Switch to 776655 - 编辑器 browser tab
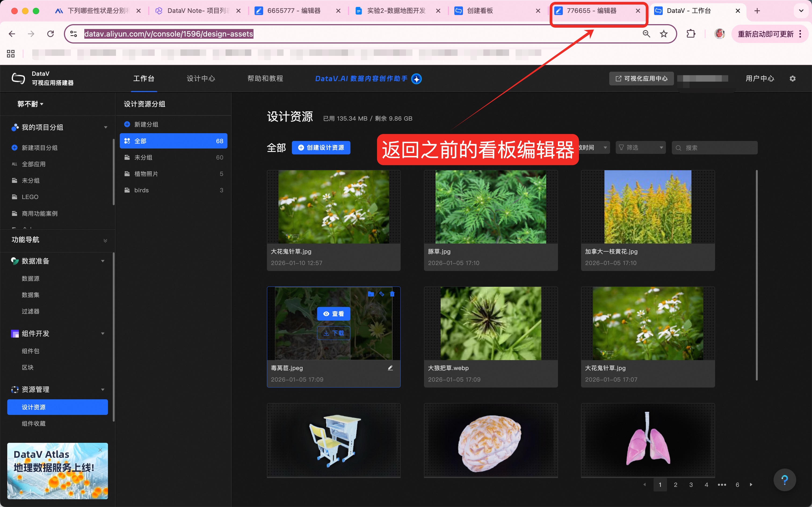Viewport: 812px width, 507px height. [592, 11]
